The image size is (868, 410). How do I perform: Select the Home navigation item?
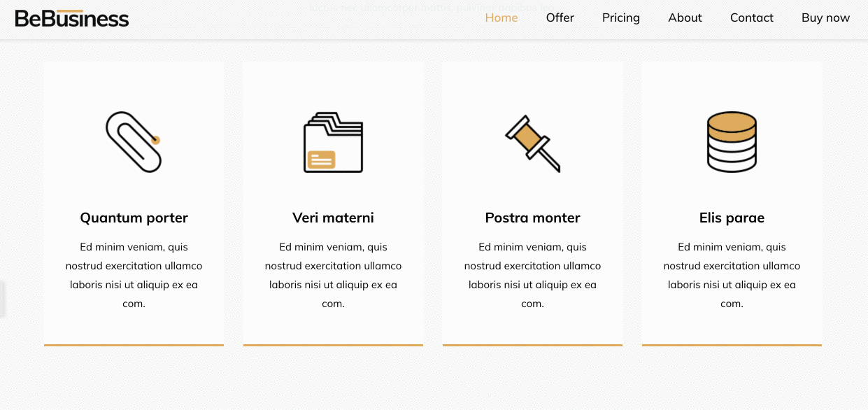tap(501, 17)
